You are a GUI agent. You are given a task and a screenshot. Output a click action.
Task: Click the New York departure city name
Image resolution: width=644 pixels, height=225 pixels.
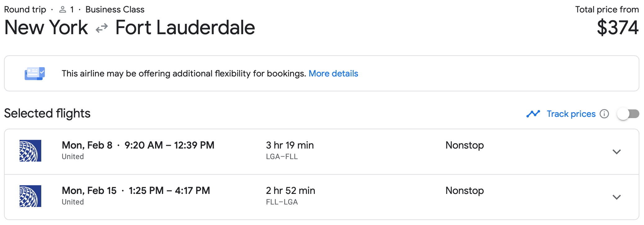46,28
